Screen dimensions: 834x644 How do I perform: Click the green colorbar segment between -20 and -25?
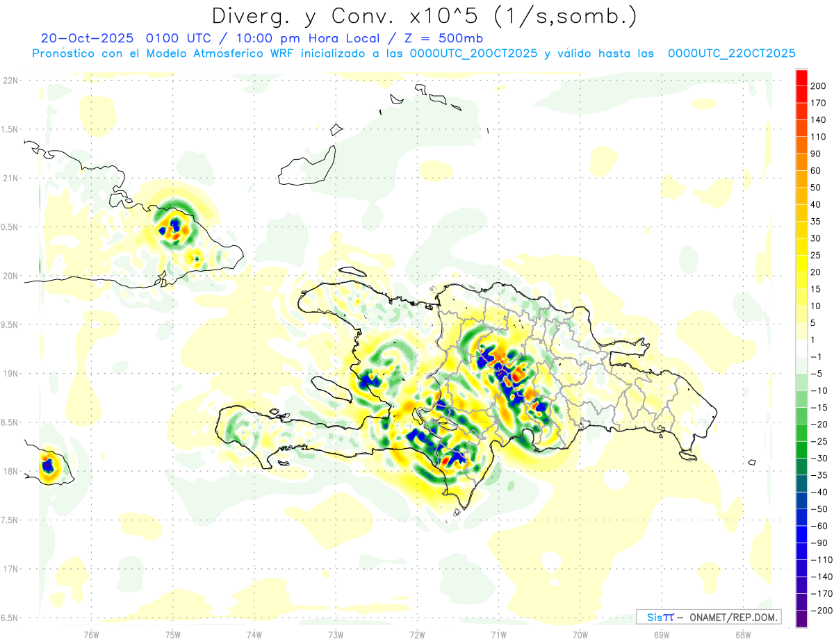coord(801,432)
